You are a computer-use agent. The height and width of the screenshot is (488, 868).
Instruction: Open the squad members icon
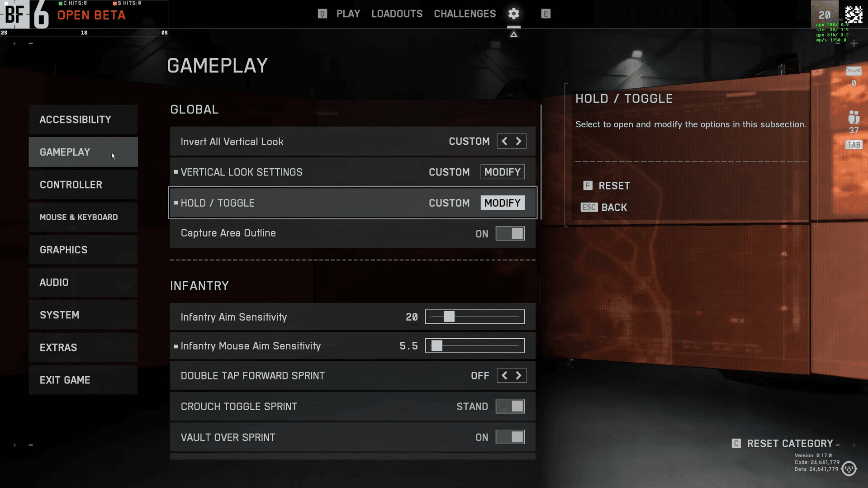point(854,118)
